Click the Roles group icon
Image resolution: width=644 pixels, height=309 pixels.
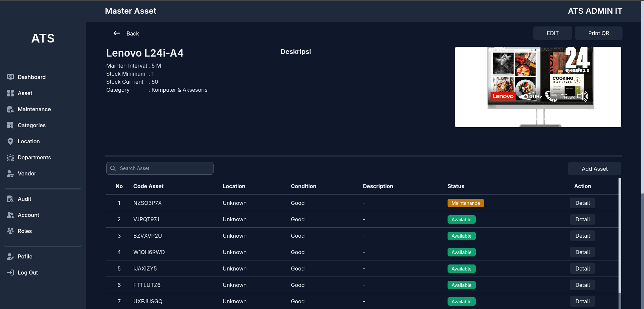tap(10, 231)
